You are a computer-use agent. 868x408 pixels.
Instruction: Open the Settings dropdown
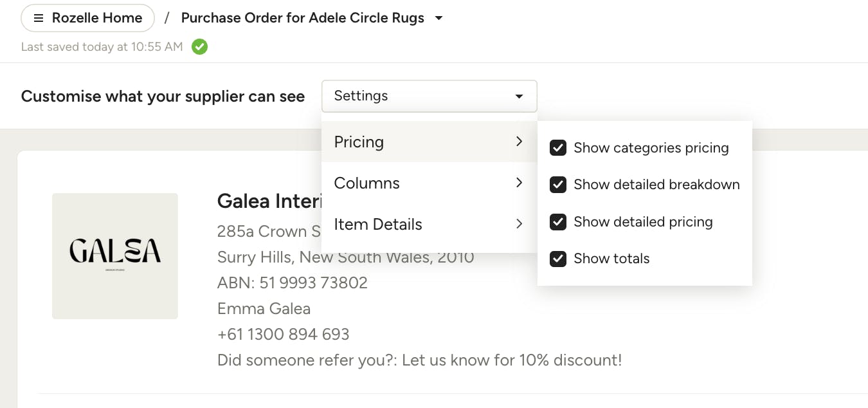(429, 97)
